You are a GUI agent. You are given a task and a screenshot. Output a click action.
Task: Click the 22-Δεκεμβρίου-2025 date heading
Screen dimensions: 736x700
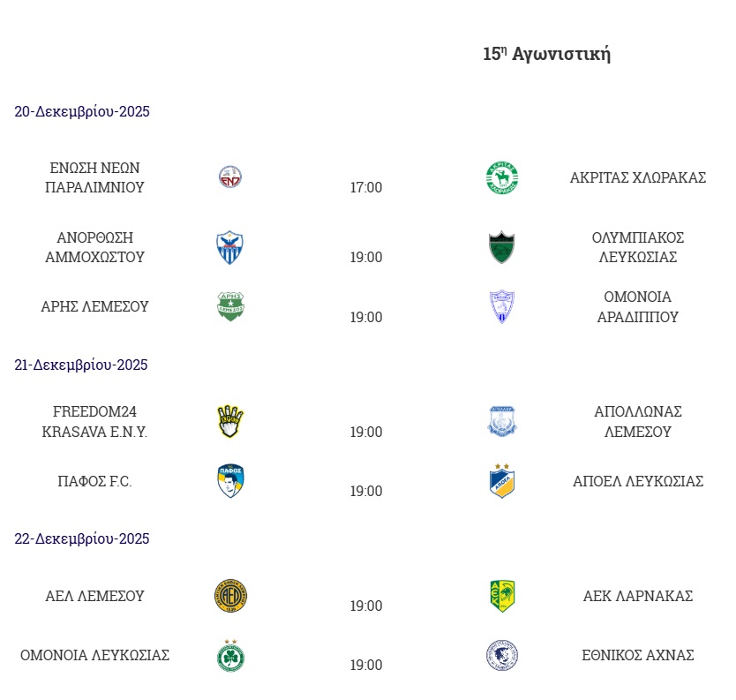tap(82, 538)
